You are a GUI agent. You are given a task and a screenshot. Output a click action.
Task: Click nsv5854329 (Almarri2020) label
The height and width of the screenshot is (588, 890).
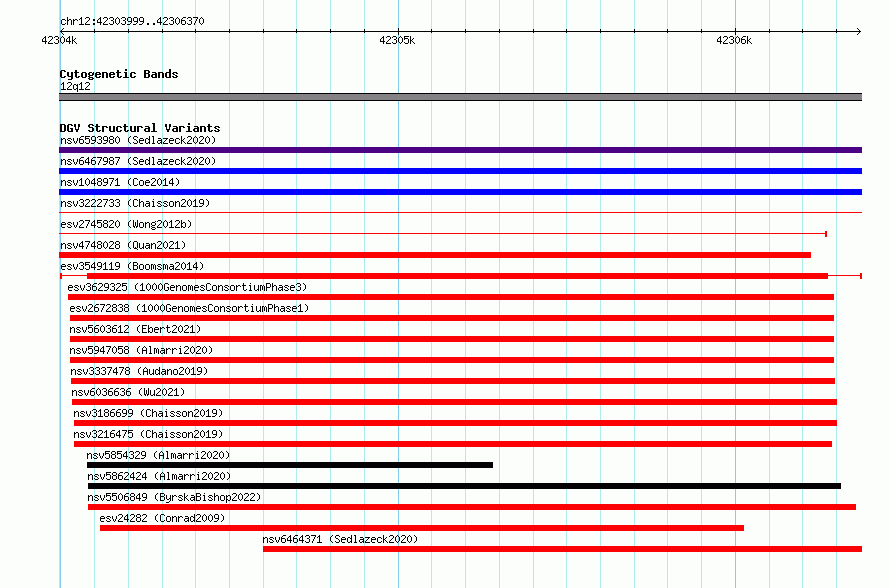[158, 455]
